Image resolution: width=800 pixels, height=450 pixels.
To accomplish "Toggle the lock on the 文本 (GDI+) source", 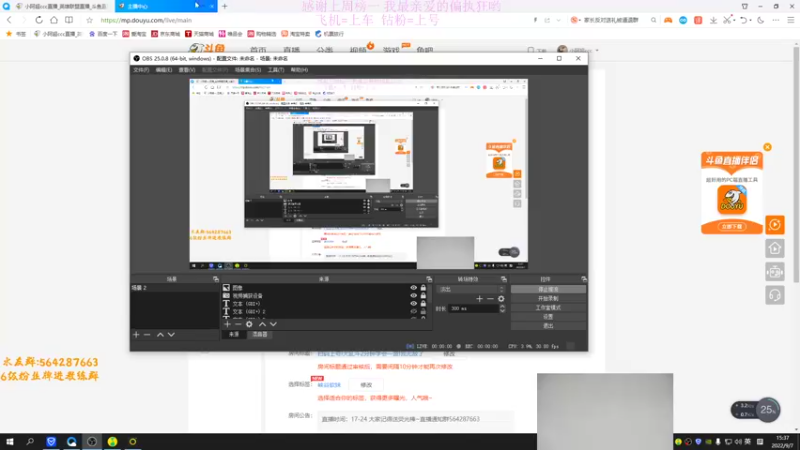I will point(423,304).
